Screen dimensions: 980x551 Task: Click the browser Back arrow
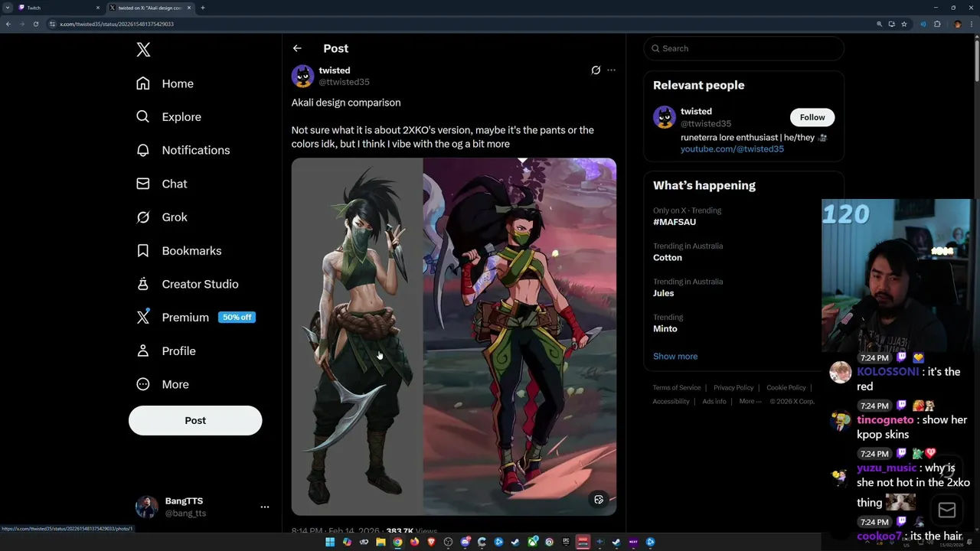(8, 24)
